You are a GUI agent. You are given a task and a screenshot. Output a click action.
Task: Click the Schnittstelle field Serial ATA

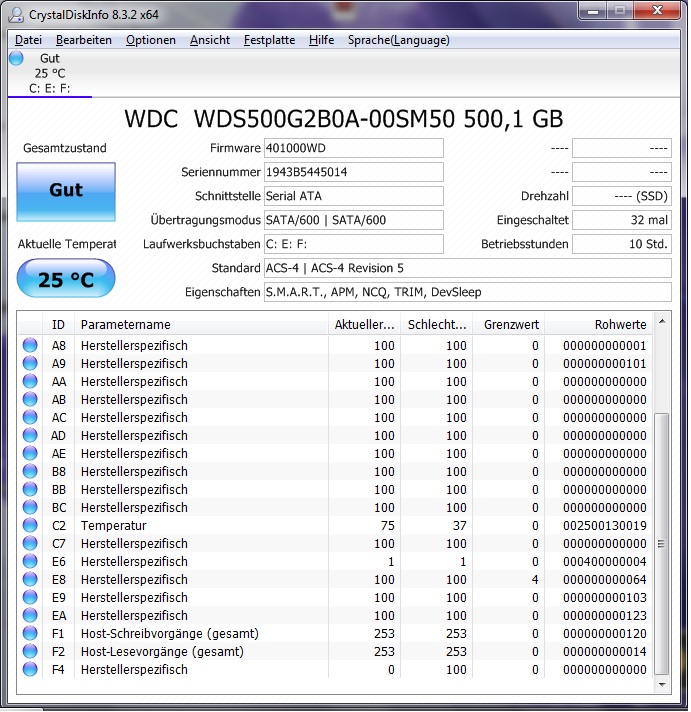[354, 196]
